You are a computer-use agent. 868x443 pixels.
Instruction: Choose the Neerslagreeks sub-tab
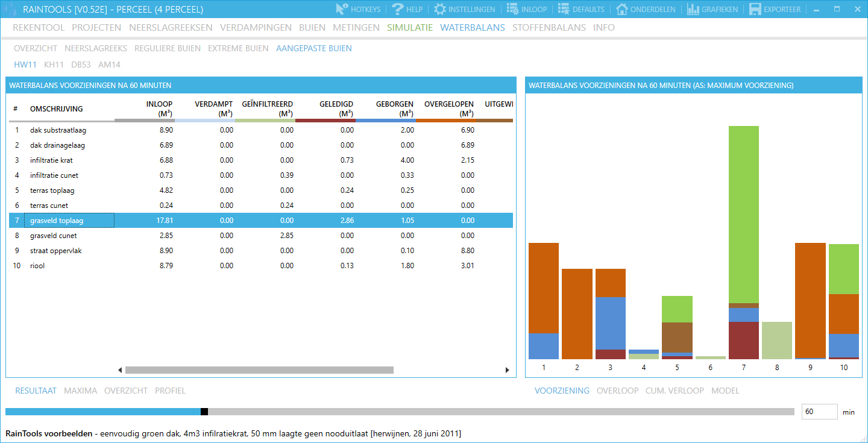[96, 48]
